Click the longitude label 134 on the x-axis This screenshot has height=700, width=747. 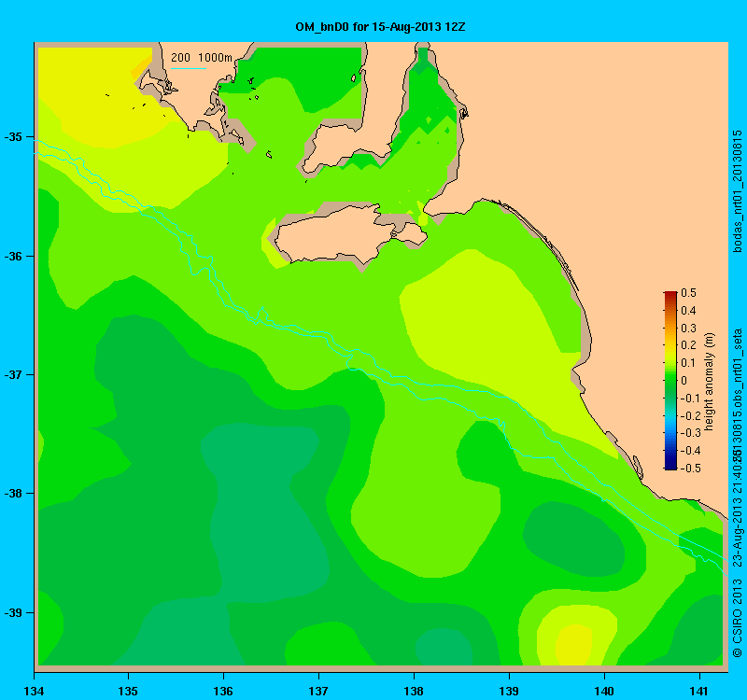tap(34, 691)
